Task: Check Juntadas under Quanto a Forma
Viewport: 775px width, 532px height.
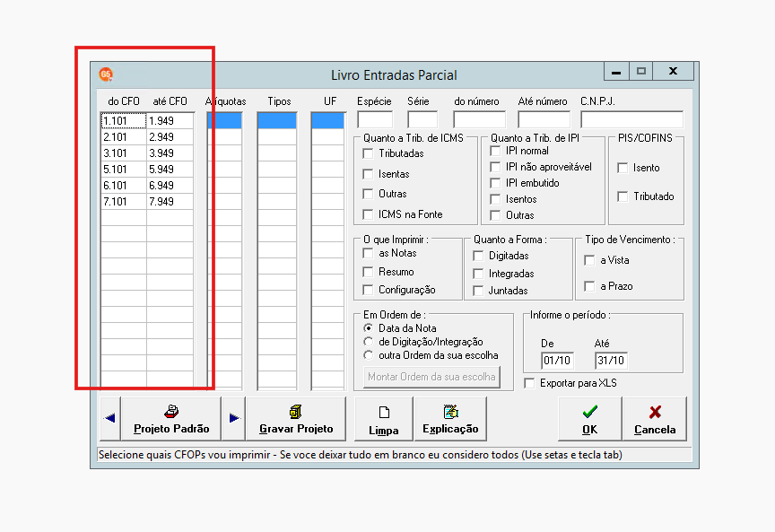Action: [478, 291]
